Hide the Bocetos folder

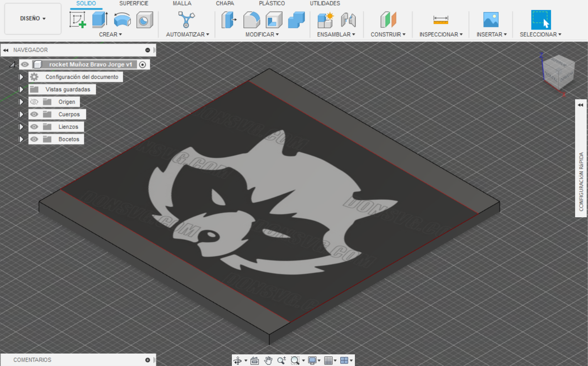(34, 139)
